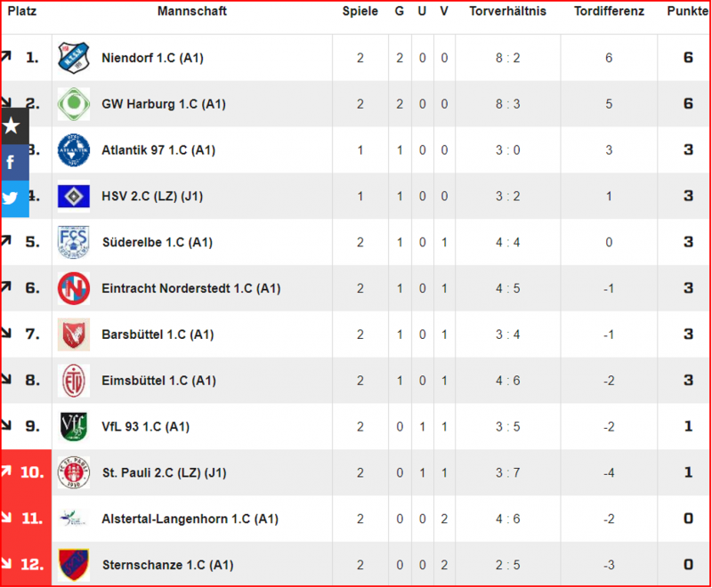Click the VfL 93 crest

[74, 426]
